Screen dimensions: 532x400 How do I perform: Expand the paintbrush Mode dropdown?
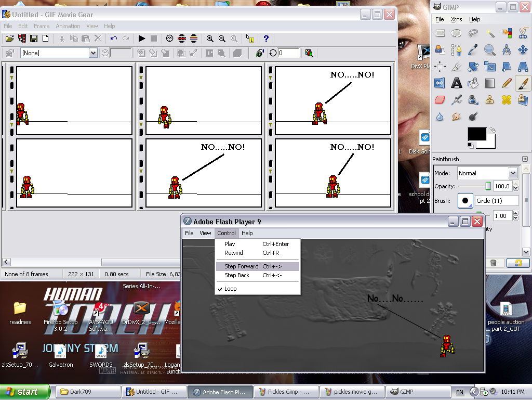pyautogui.click(x=513, y=173)
